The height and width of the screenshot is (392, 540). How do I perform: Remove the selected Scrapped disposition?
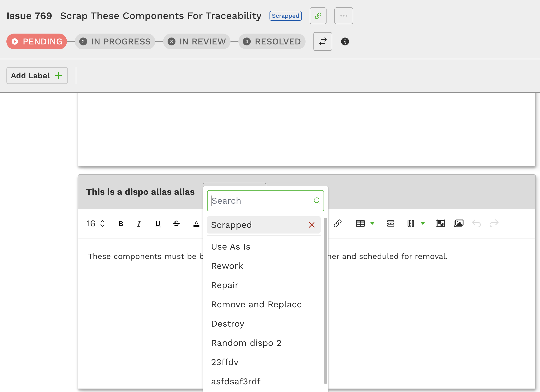(311, 225)
